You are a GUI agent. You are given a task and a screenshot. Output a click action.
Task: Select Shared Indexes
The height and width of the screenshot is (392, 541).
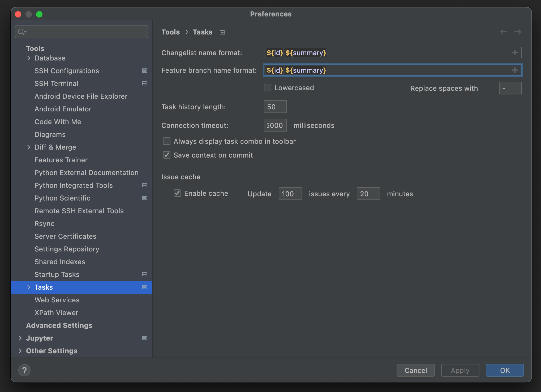click(x=60, y=262)
